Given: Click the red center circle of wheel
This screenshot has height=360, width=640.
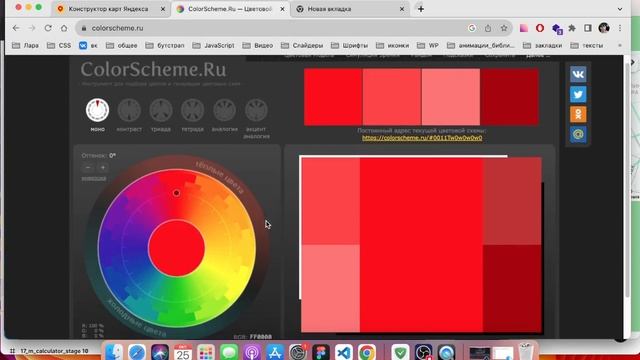Looking at the screenshot, I should click(176, 248).
